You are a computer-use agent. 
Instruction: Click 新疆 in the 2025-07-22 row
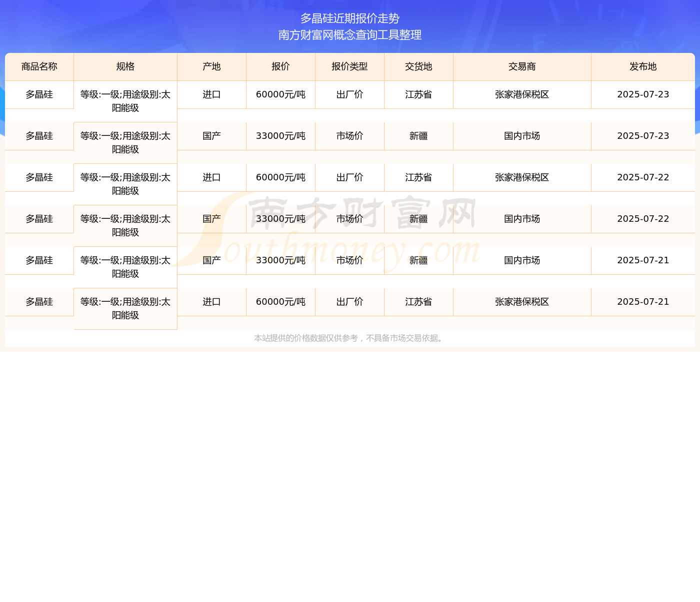pos(418,219)
